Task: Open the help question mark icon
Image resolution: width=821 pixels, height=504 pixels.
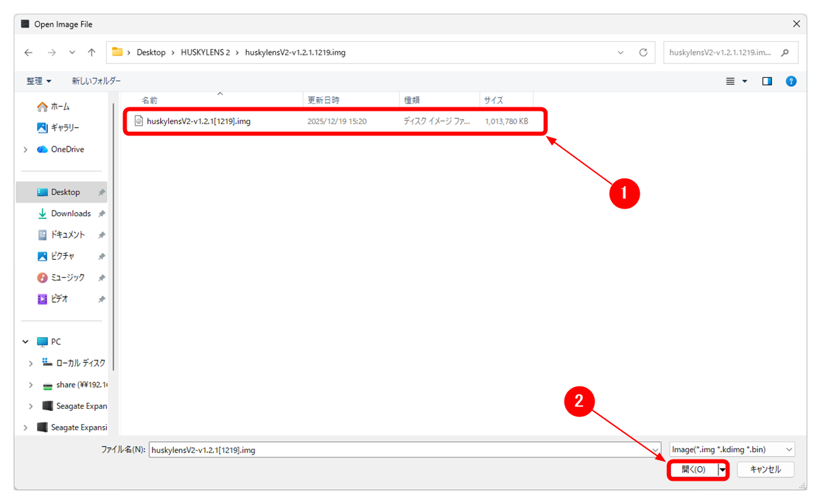Action: (791, 81)
